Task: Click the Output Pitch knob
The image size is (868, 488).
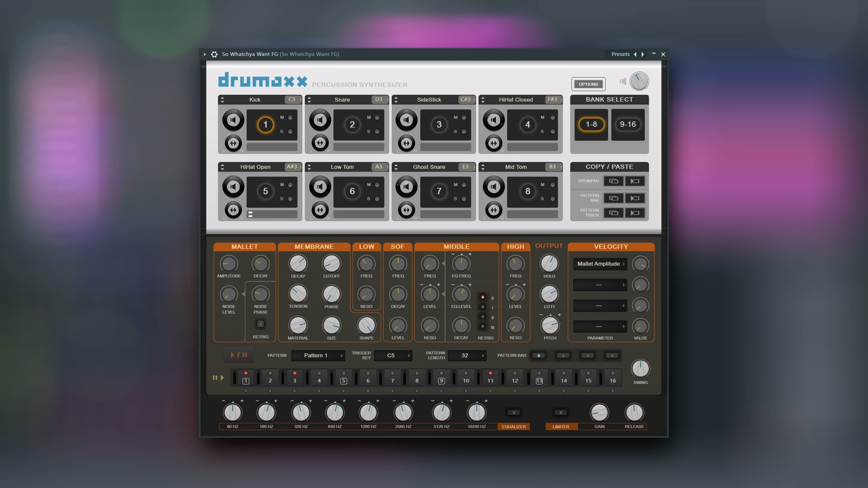Action: 550,325
